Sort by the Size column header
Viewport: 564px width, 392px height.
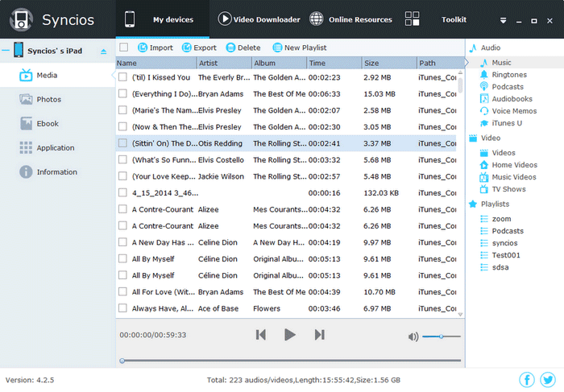389,63
